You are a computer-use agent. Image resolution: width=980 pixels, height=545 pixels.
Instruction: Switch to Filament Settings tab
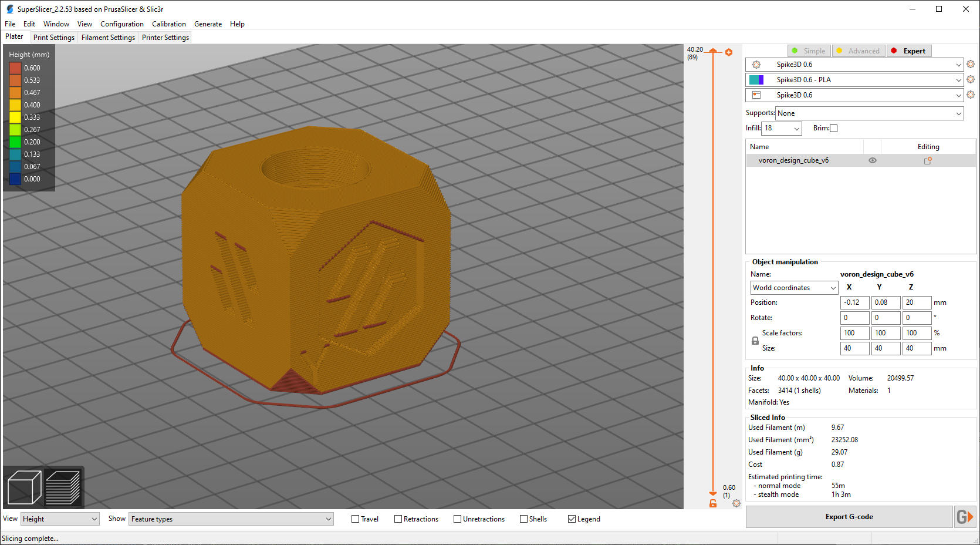[x=108, y=38]
